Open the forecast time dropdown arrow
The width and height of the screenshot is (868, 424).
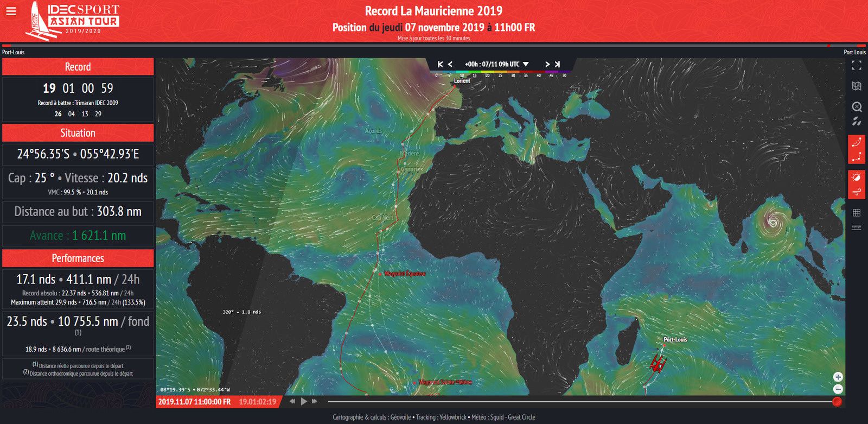click(526, 64)
